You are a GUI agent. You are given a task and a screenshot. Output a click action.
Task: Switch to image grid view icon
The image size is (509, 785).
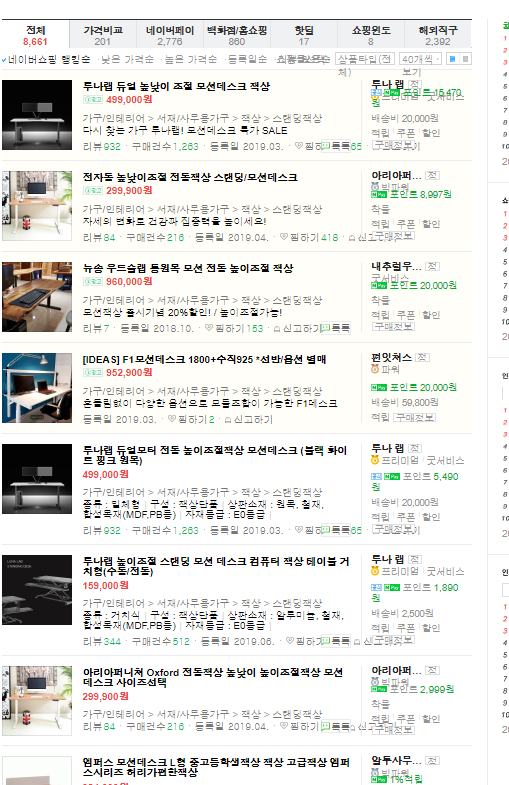point(465,59)
